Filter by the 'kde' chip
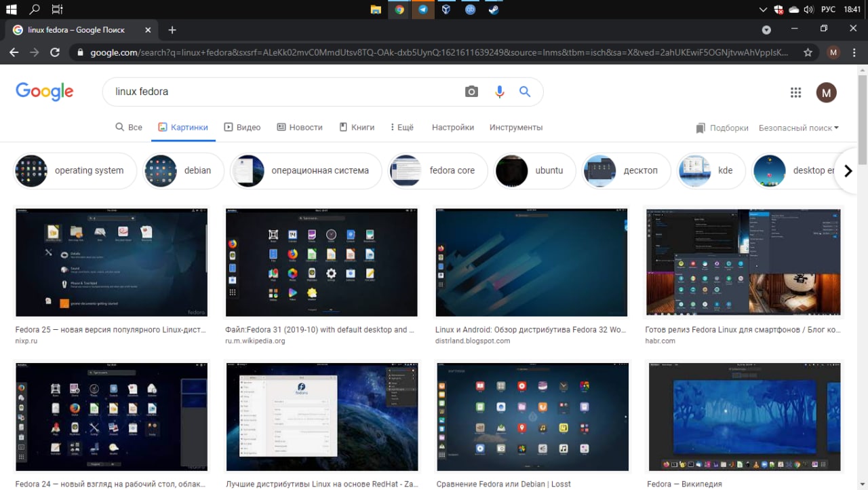Image resolution: width=868 pixels, height=490 pixels. pyautogui.click(x=711, y=171)
